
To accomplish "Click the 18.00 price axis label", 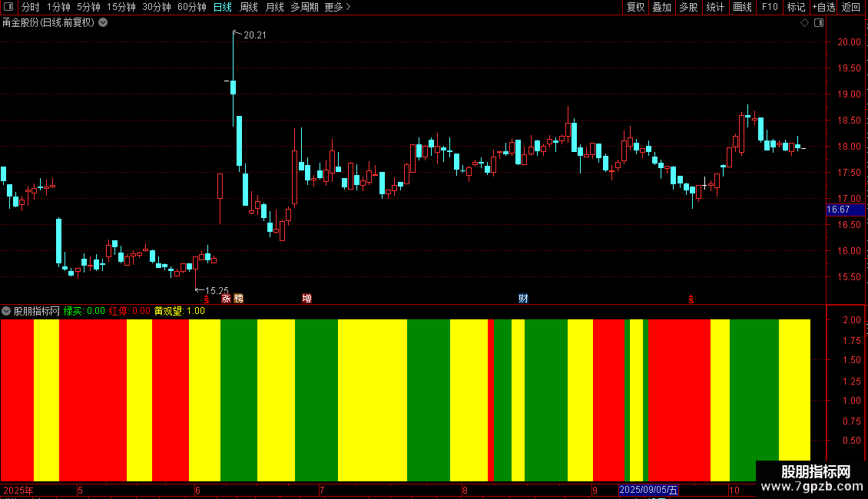I will coord(849,147).
